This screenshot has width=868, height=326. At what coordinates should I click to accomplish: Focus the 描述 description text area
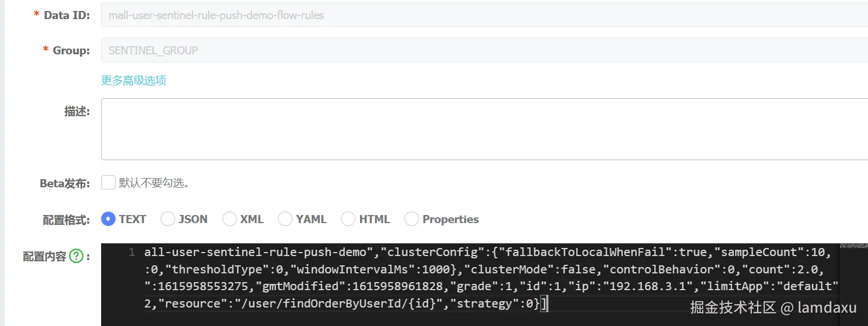[484, 129]
